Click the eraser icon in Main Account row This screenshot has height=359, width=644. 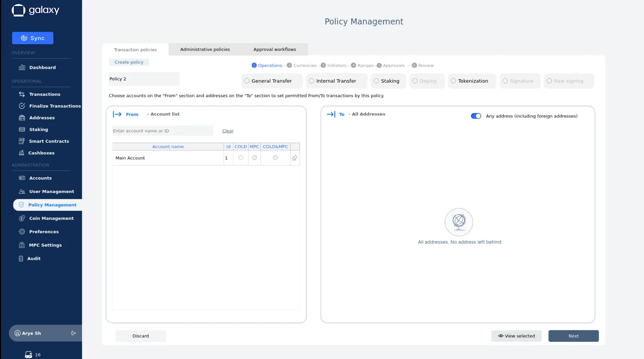[x=295, y=158]
